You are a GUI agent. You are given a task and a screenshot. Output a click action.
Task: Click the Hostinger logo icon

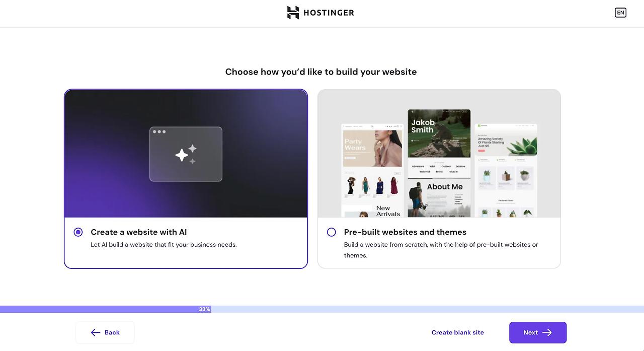click(293, 13)
